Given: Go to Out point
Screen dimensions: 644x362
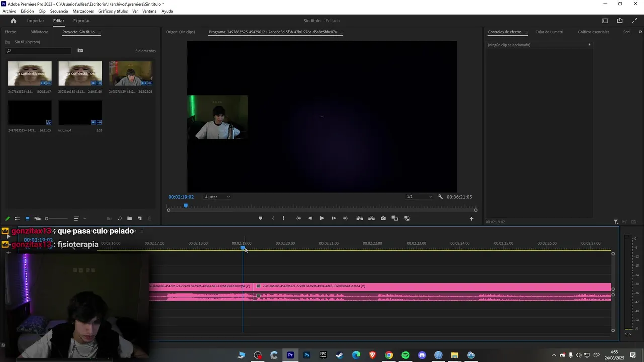Looking at the screenshot, I should (x=345, y=218).
